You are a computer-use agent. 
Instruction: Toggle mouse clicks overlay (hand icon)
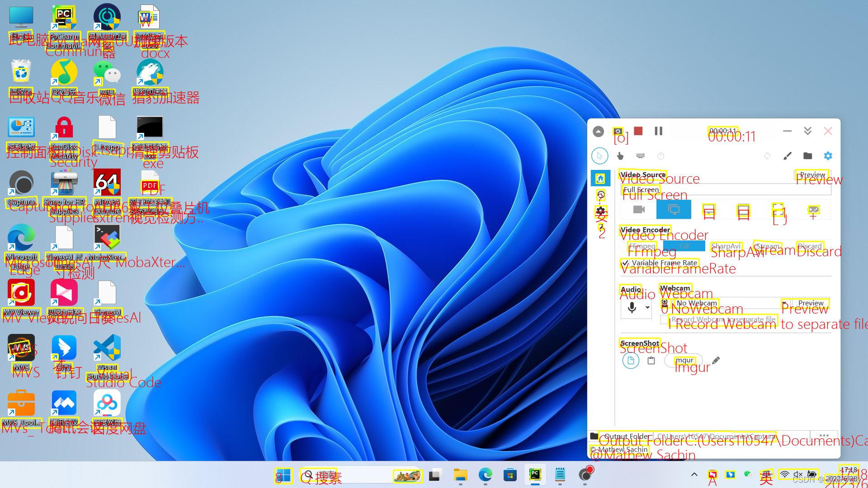pyautogui.click(x=620, y=156)
